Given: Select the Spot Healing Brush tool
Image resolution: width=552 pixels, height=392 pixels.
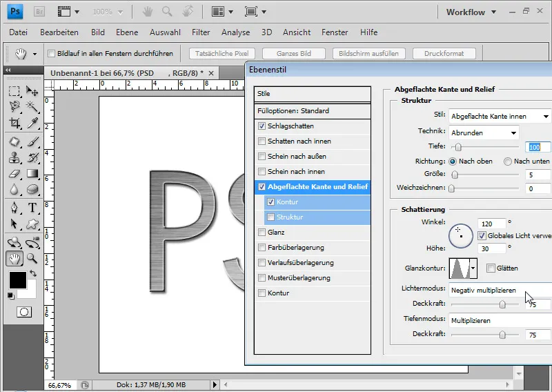Looking at the screenshot, I should tap(14, 141).
